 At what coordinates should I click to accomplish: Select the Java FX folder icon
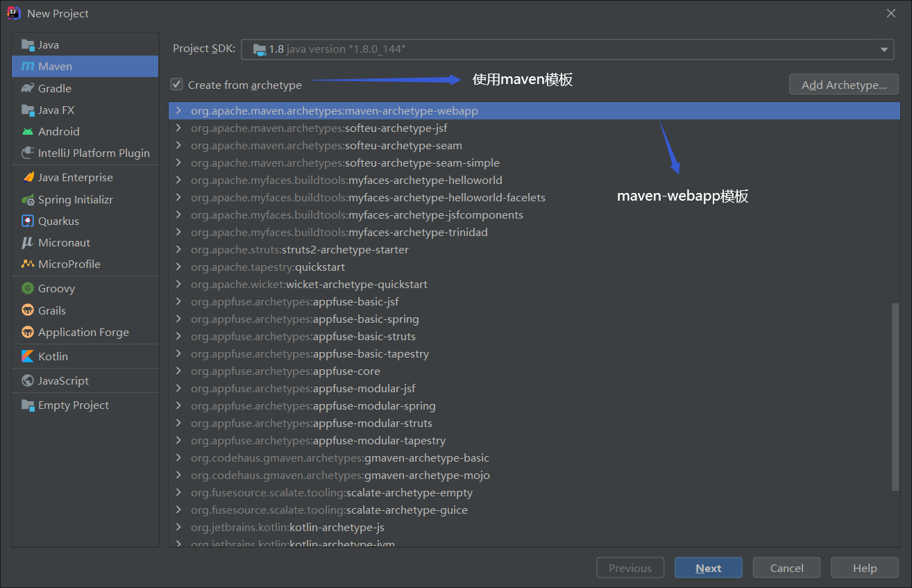click(28, 110)
